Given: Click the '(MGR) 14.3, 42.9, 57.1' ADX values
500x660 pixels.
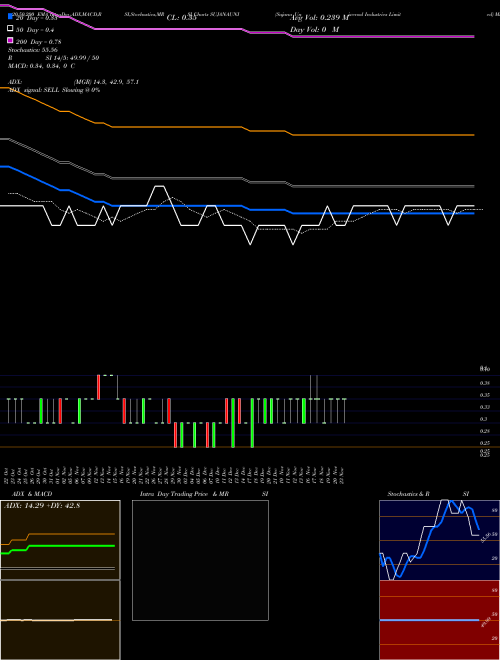Looking at the screenshot, I should point(106,82).
